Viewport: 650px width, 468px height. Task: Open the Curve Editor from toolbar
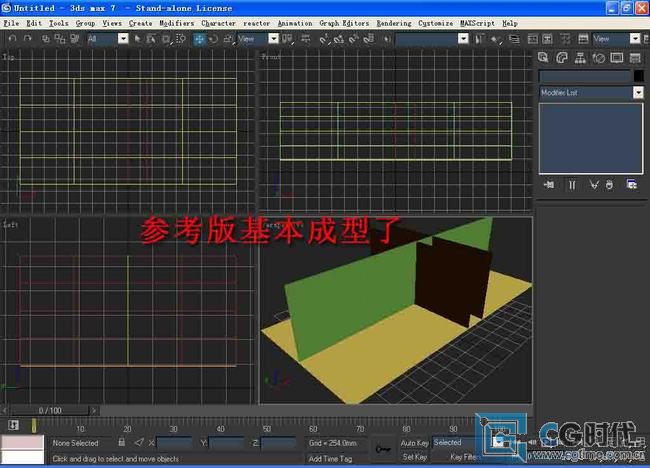point(533,39)
